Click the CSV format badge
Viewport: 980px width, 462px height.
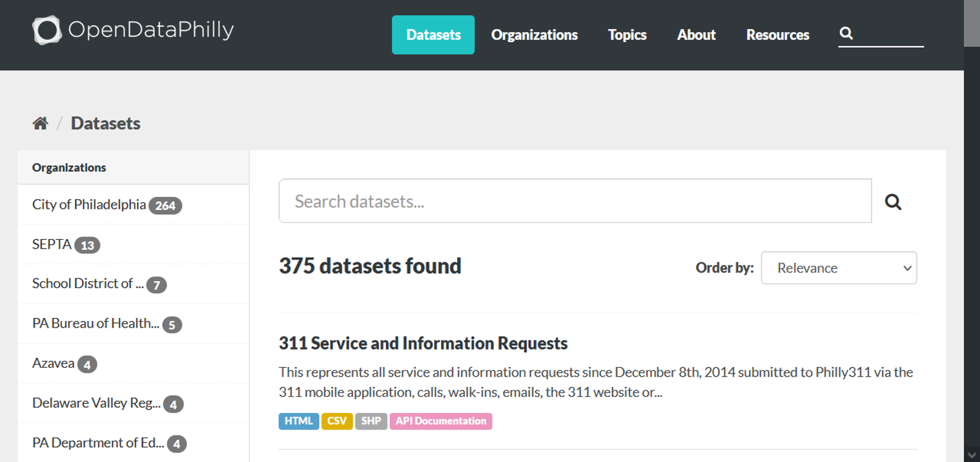click(337, 421)
